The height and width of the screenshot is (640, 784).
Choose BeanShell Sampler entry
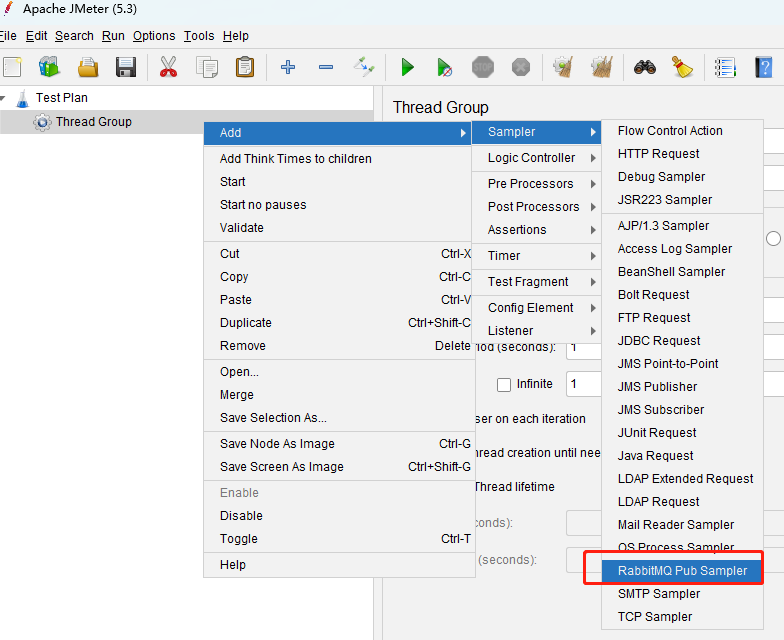coord(682,272)
